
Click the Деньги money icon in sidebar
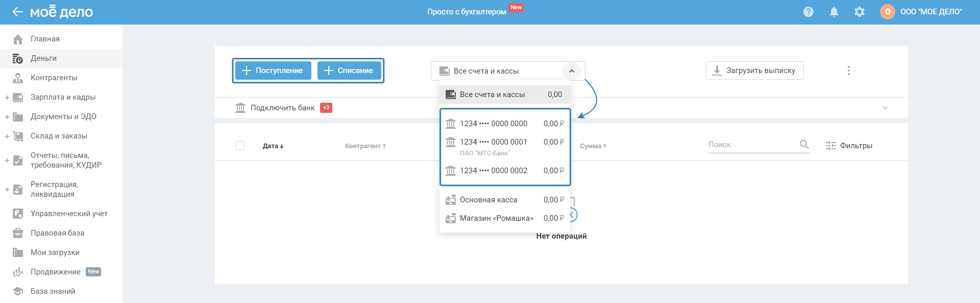pyautogui.click(x=18, y=58)
